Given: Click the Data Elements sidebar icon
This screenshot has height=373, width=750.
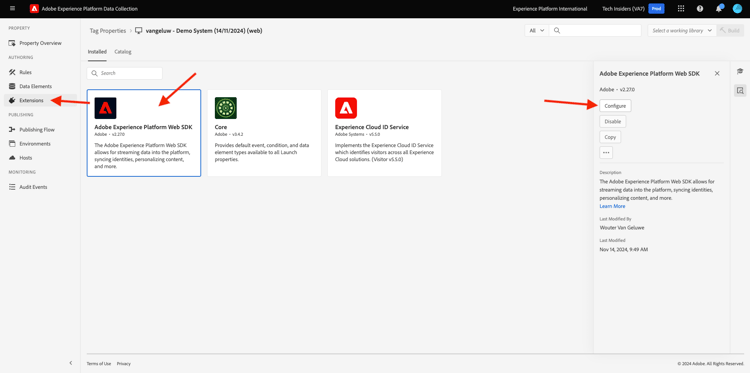Looking at the screenshot, I should click(12, 86).
